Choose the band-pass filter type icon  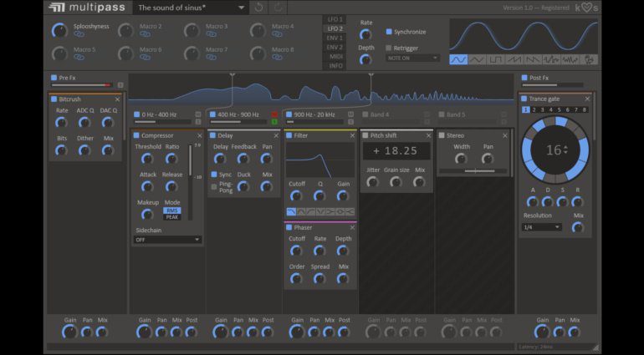(301, 212)
